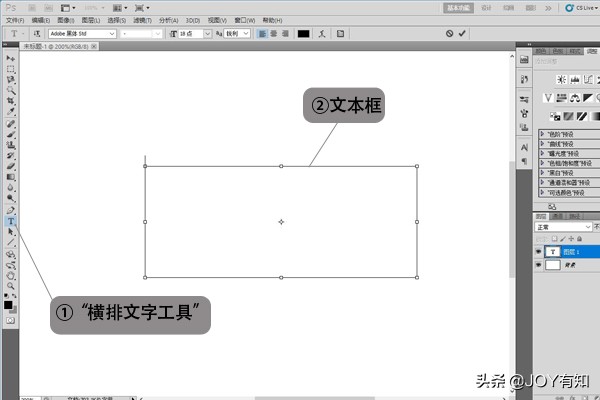This screenshot has height=400, width=600.
Task: Open the 图像(I) menu
Action: pyautogui.click(x=65, y=20)
